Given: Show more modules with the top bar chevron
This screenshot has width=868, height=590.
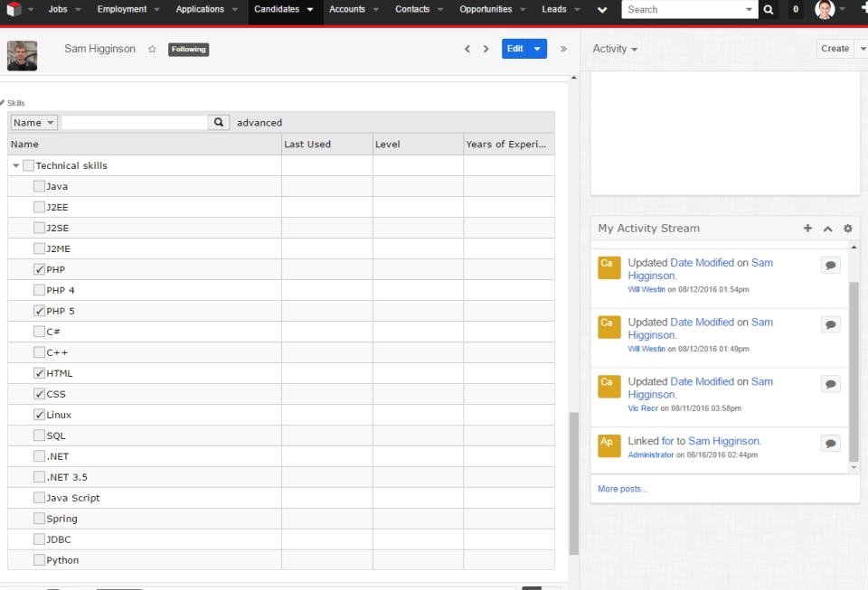Looking at the screenshot, I should 602,9.
